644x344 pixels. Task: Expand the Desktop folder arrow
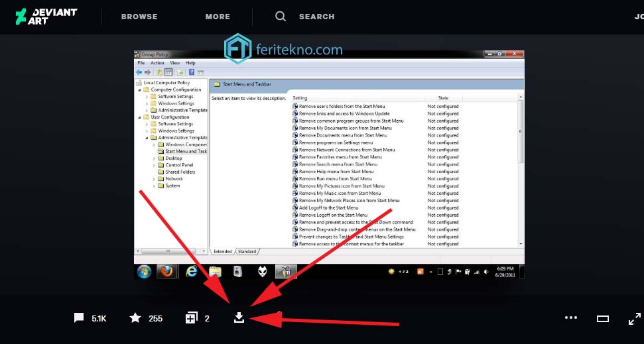point(154,158)
